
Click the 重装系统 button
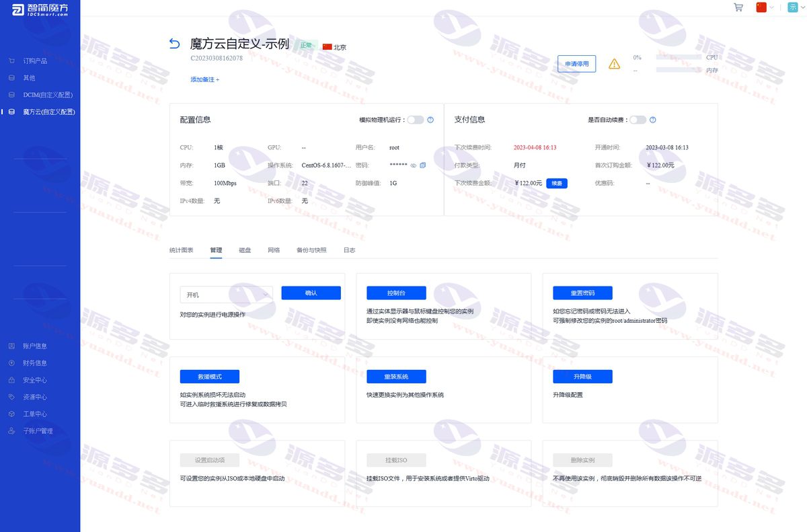(396, 377)
